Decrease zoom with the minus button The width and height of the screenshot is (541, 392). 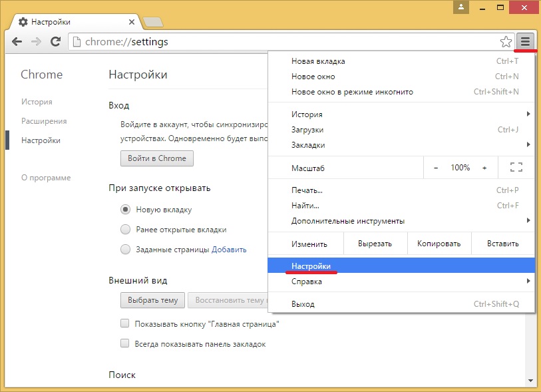click(436, 168)
